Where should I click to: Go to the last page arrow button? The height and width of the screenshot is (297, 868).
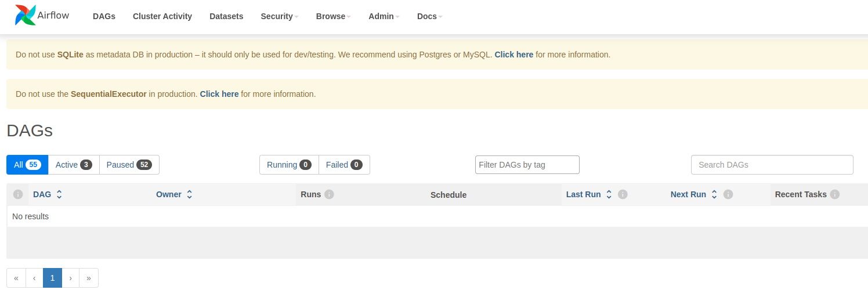89,278
